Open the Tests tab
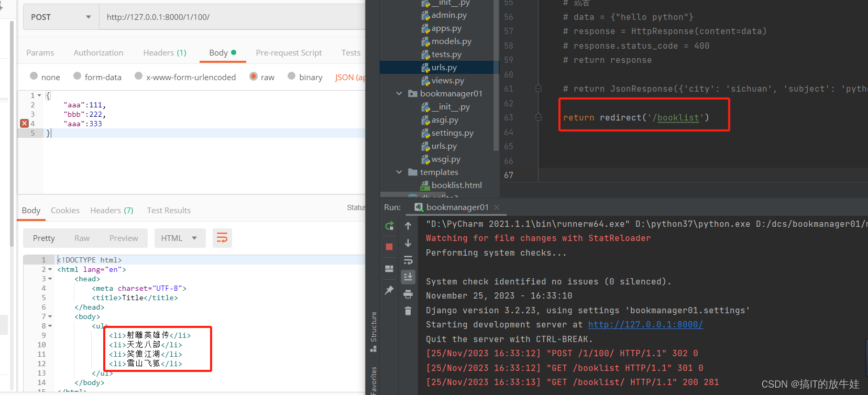Image resolution: width=868 pixels, height=395 pixels. click(351, 53)
